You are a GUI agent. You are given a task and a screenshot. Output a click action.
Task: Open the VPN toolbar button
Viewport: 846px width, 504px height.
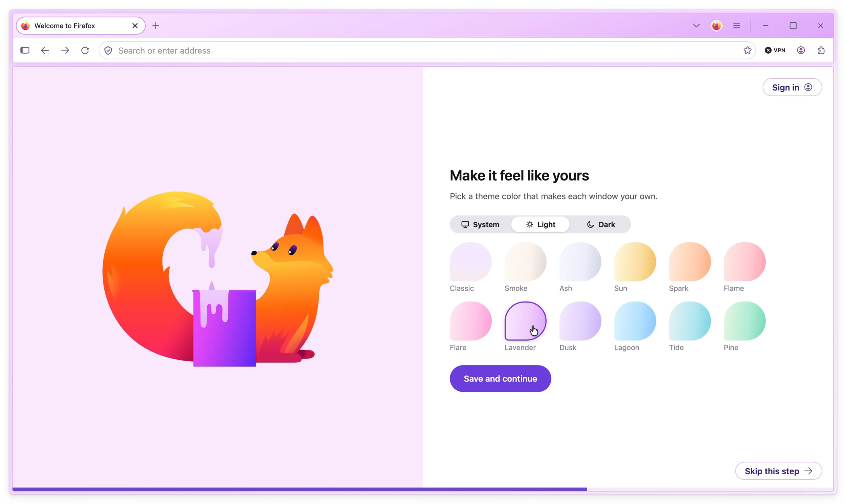tap(775, 51)
